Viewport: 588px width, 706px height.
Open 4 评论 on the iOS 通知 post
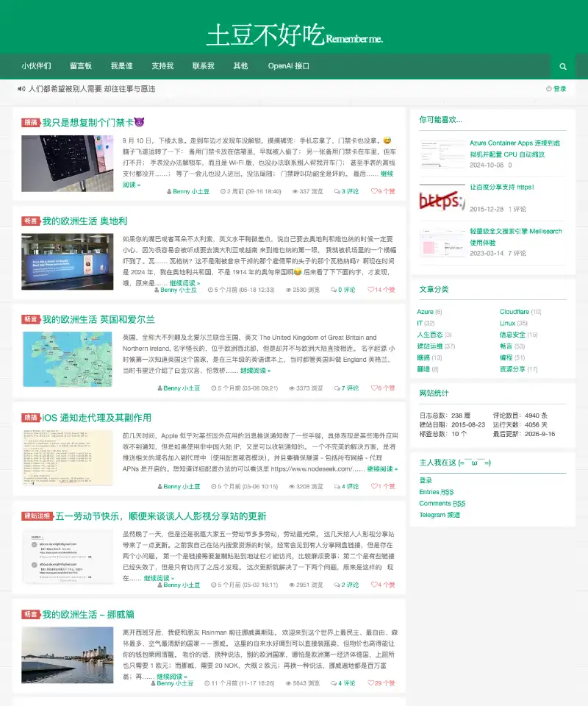(x=346, y=486)
